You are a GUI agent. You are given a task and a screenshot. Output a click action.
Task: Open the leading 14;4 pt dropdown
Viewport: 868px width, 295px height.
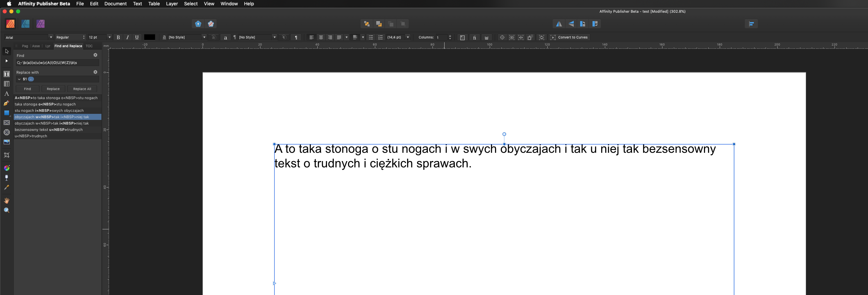(x=408, y=38)
